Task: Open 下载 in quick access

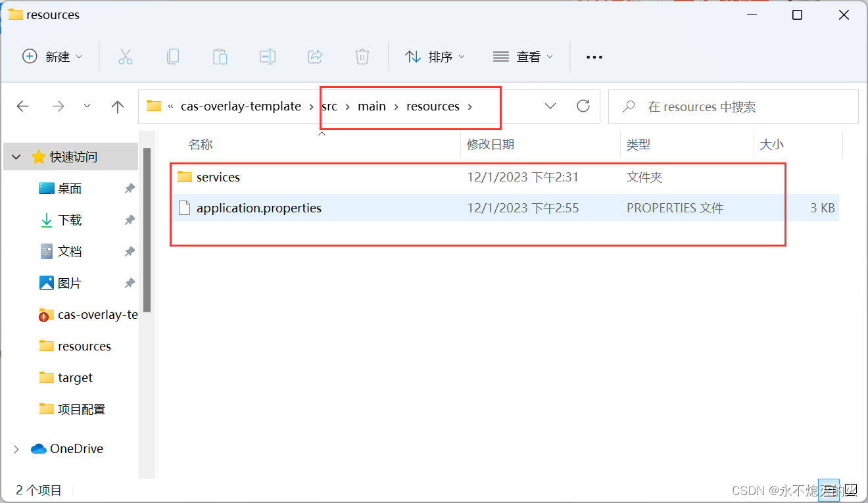Action: coord(69,220)
